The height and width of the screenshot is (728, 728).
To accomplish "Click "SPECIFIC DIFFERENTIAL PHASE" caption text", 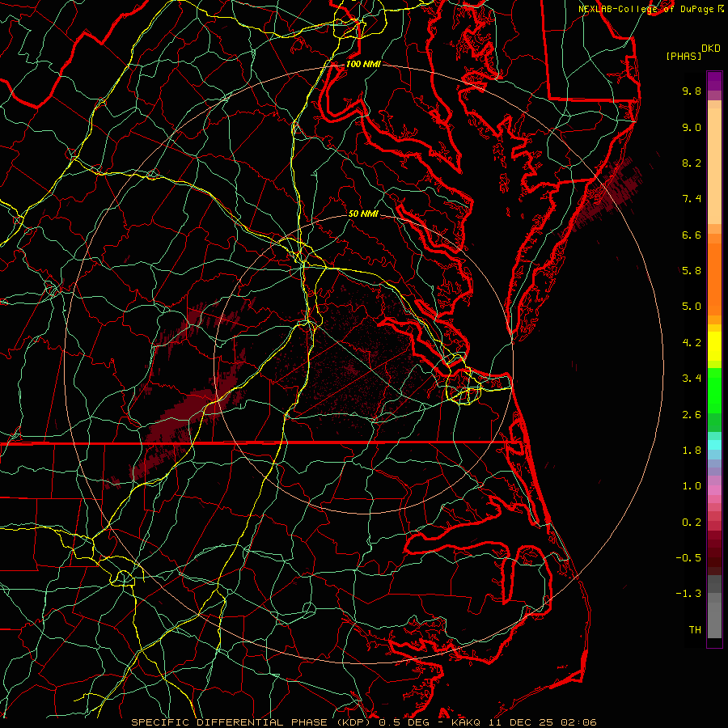I will (231, 722).
